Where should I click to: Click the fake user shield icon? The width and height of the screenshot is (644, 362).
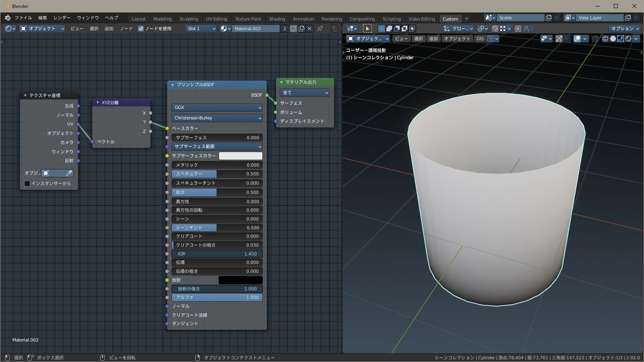(x=293, y=29)
